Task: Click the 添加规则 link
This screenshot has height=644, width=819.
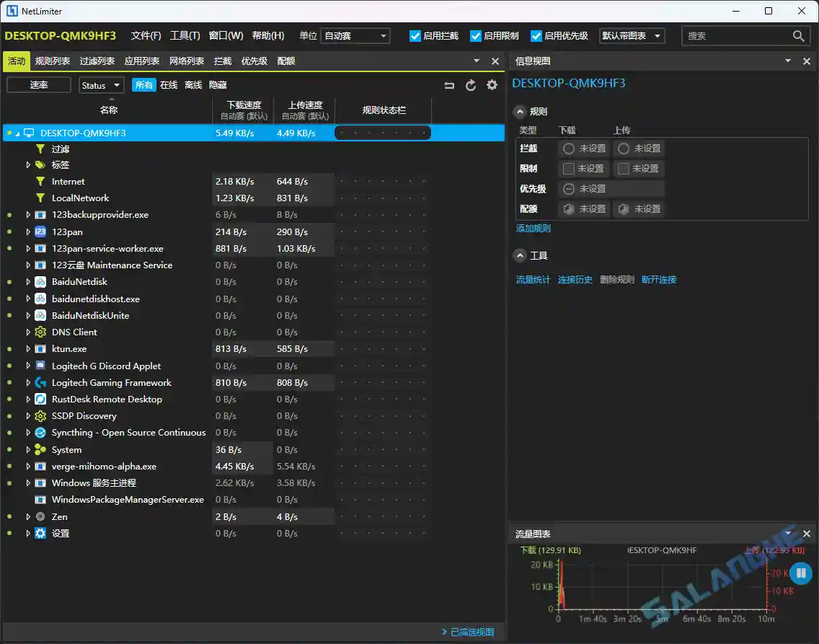Action: tap(534, 229)
